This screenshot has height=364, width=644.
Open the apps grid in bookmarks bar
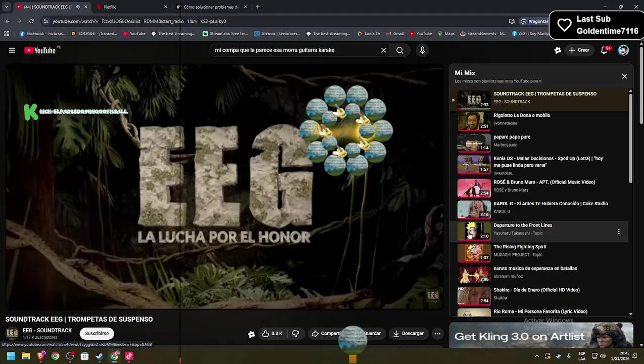tap(7, 34)
